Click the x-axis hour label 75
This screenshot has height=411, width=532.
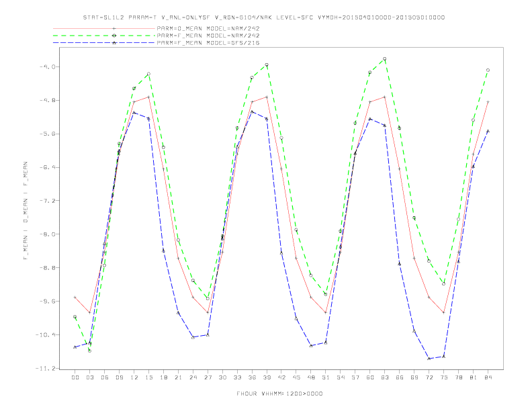click(x=444, y=377)
